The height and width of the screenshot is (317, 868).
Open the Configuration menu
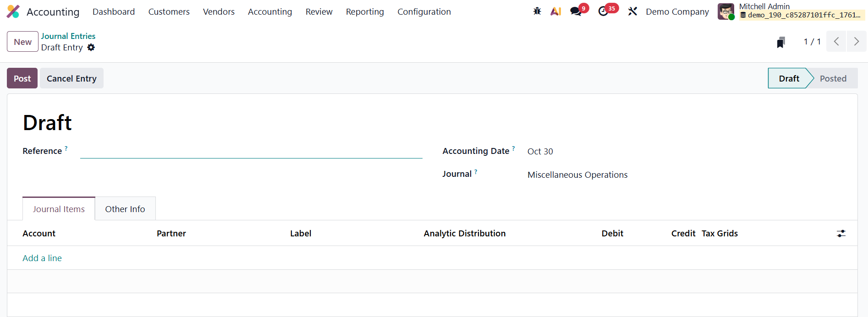click(423, 11)
